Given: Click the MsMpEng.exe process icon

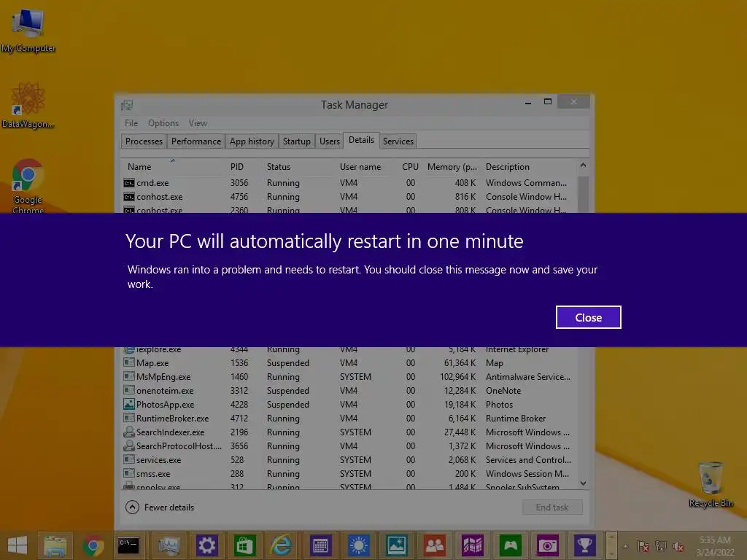Looking at the screenshot, I should point(128,376).
